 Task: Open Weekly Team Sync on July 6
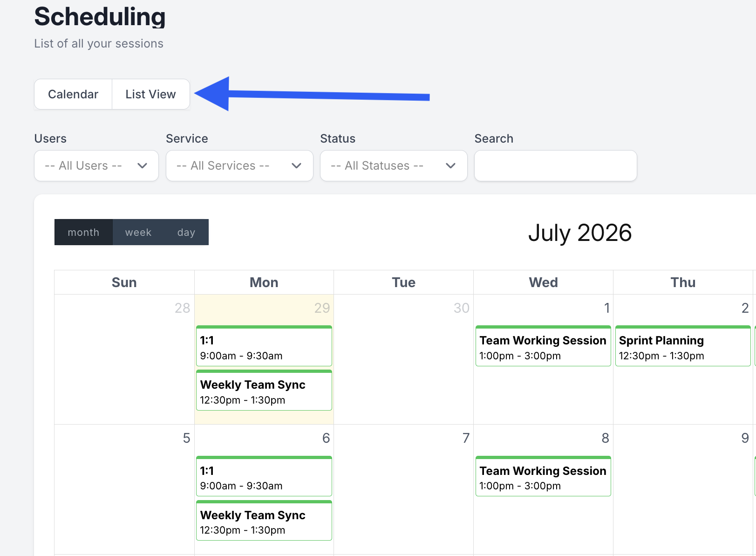264,520
